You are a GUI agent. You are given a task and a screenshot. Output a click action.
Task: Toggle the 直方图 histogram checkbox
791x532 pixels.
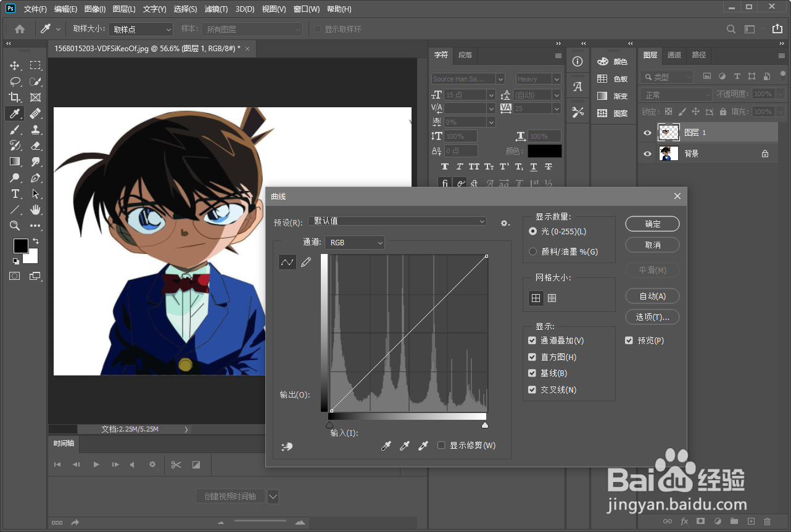point(532,357)
